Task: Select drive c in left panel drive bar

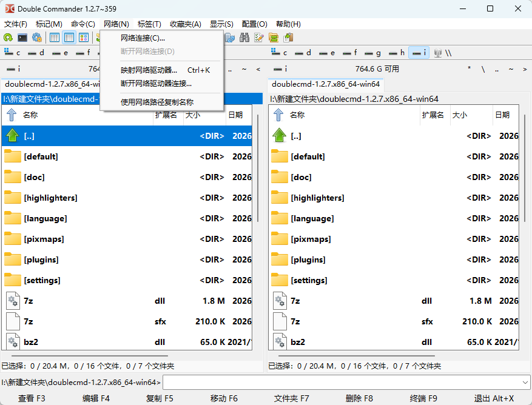Action: [x=12, y=53]
